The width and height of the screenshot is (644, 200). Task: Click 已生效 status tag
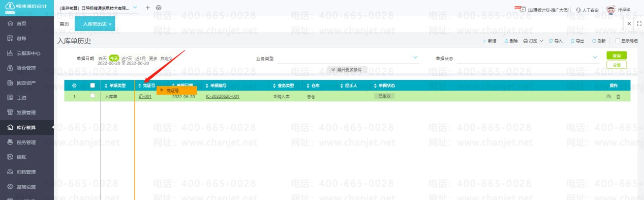384,96
